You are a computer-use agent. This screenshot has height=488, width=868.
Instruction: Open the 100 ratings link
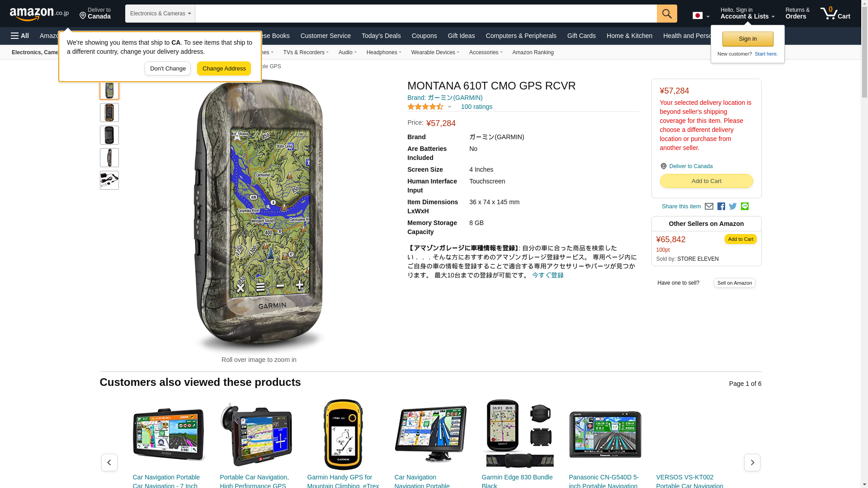pyautogui.click(x=476, y=107)
